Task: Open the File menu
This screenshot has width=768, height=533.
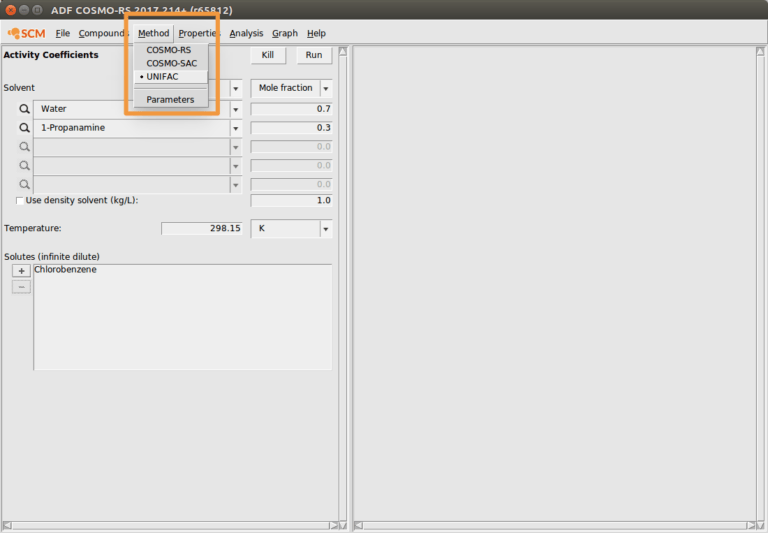Action: tap(63, 33)
